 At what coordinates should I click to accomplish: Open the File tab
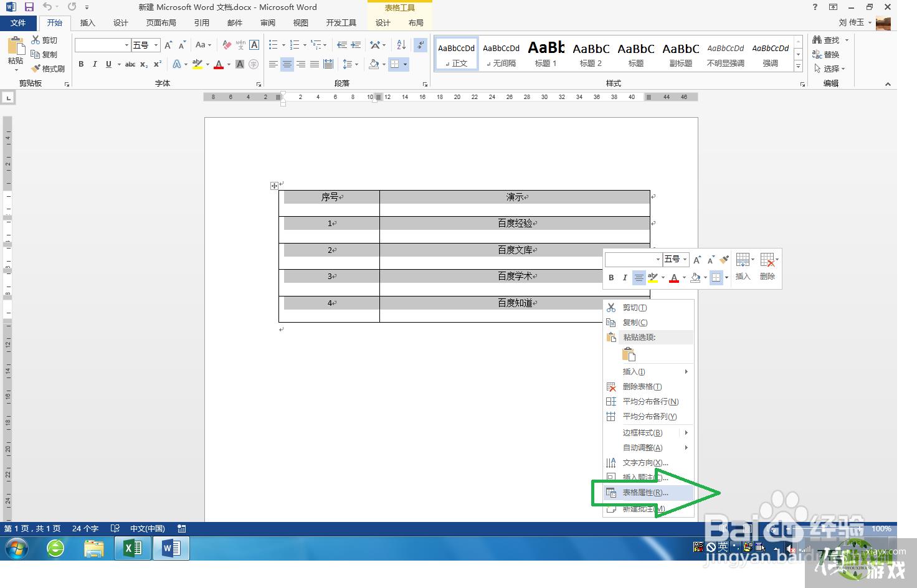(18, 22)
